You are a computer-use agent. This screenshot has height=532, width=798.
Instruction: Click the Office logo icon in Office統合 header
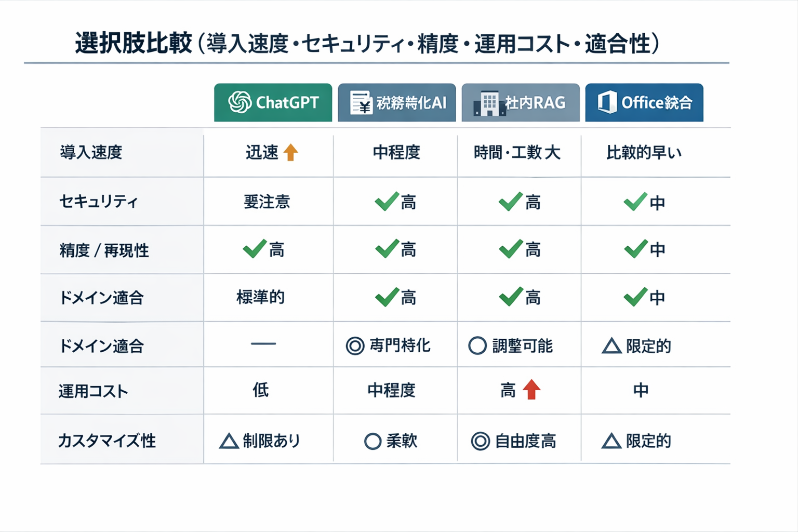(607, 102)
